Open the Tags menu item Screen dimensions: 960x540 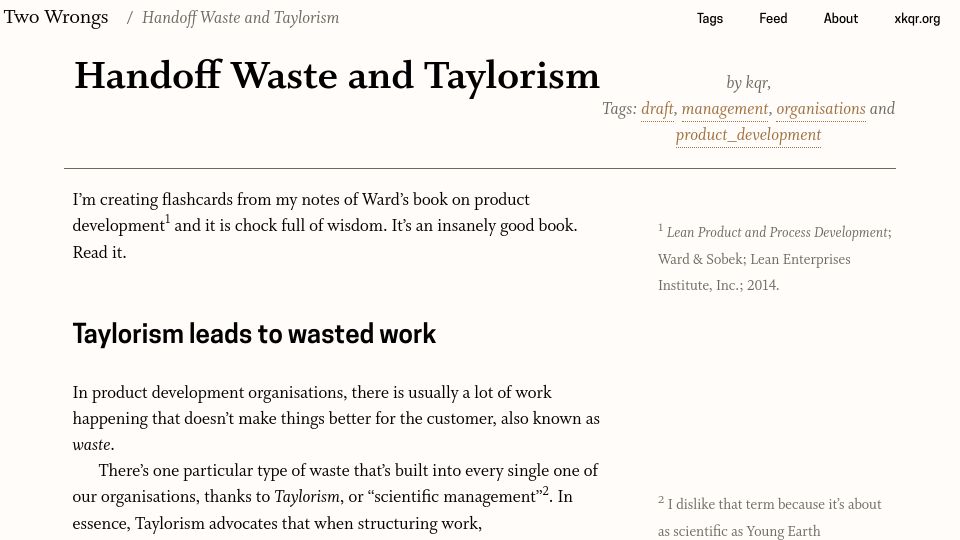710,18
